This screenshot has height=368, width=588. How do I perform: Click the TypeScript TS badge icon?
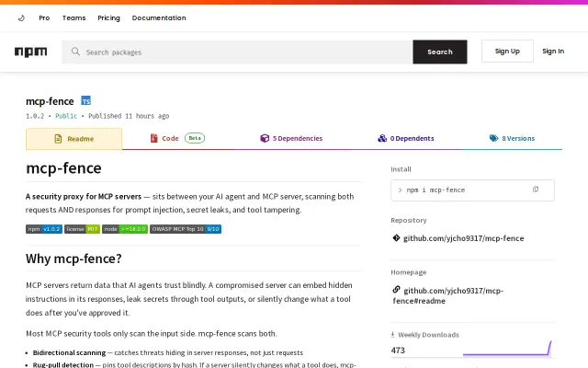tap(85, 100)
